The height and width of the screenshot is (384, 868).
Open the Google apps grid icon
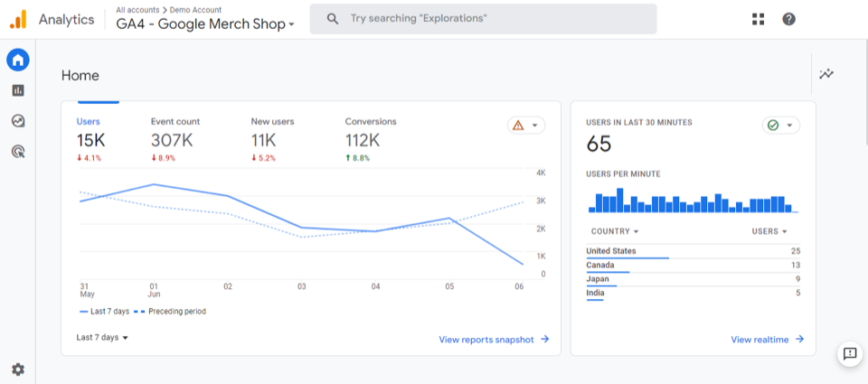click(x=758, y=19)
